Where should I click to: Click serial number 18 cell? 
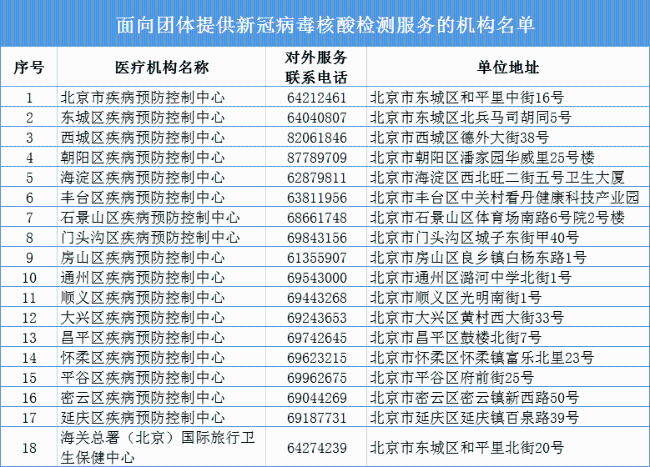pyautogui.click(x=29, y=448)
